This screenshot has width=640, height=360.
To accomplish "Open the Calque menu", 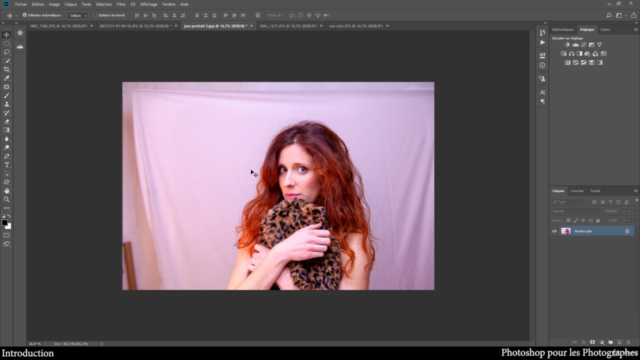I will coord(71,4).
